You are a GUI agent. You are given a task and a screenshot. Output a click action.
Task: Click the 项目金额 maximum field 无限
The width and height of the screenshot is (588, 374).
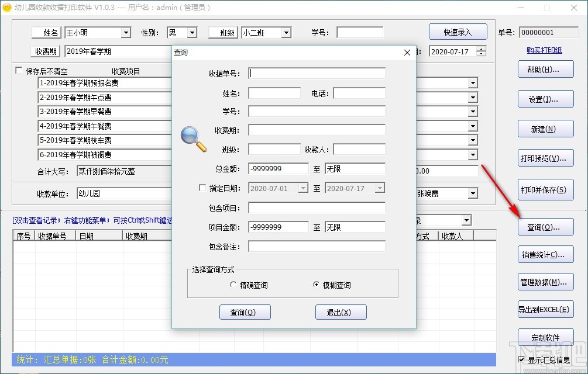pyautogui.click(x=355, y=227)
